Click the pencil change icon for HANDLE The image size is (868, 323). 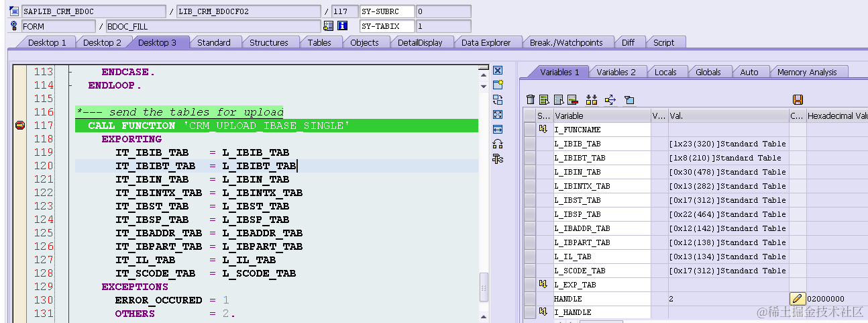797,299
